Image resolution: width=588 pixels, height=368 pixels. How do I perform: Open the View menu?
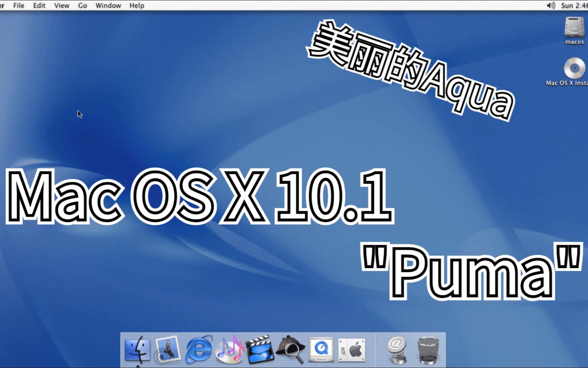[62, 5]
